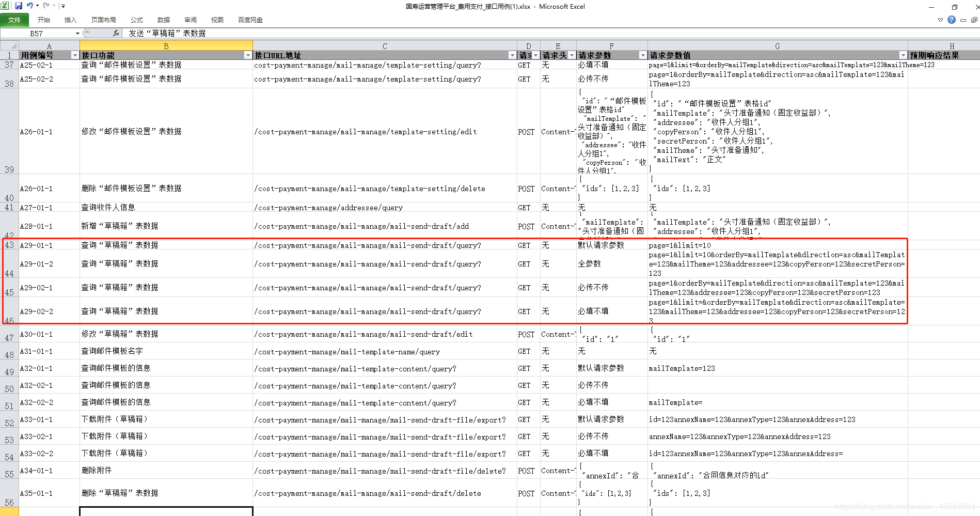Click the insert function fx icon
The width and height of the screenshot is (980, 516).
point(116,33)
